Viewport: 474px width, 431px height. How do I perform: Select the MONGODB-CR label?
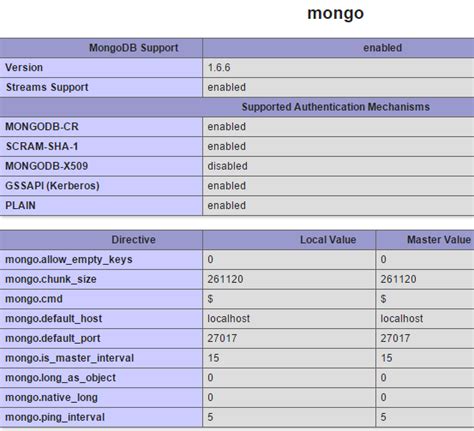point(42,127)
